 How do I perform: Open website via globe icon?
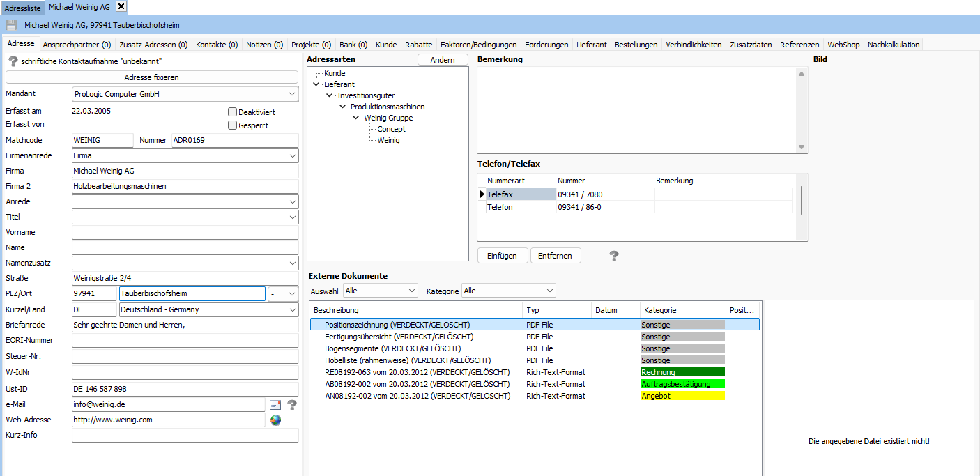[275, 420]
